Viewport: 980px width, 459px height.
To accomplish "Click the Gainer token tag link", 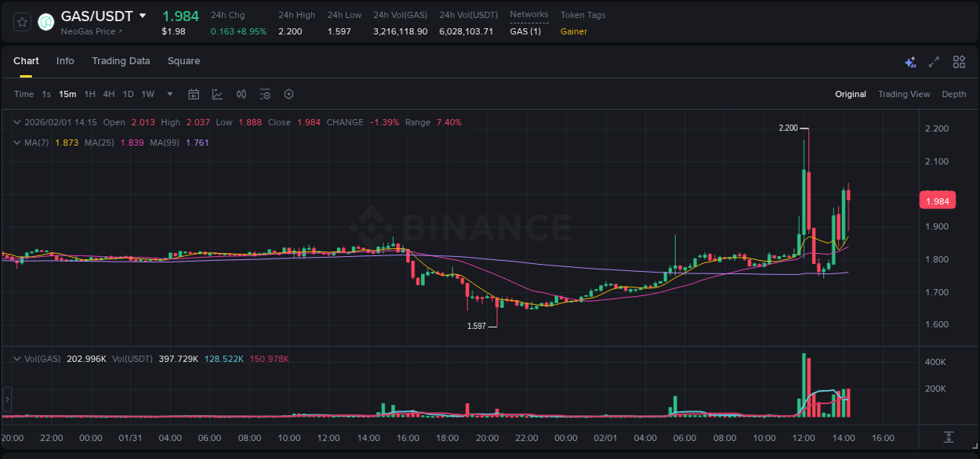I will click(573, 31).
